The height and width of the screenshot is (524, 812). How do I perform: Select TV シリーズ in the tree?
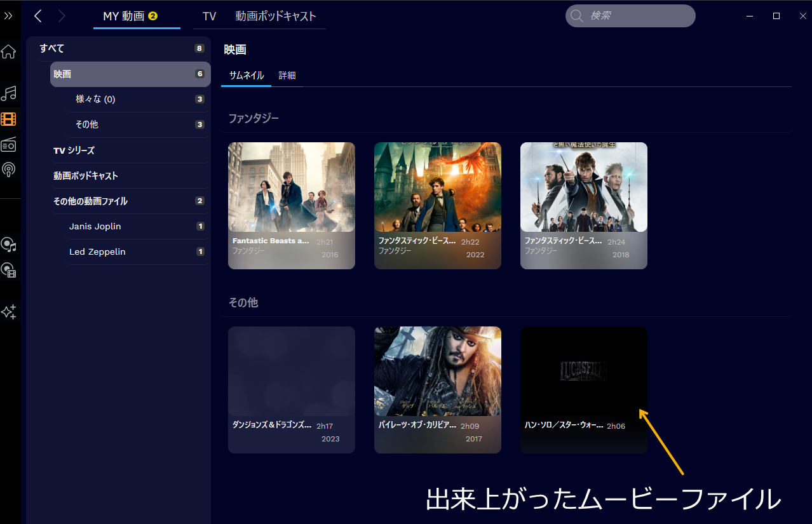coord(130,151)
